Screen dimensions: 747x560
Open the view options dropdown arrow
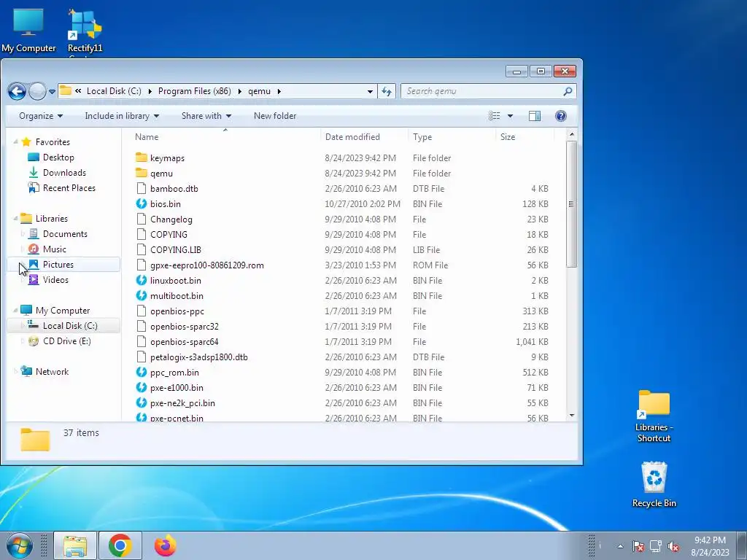pyautogui.click(x=510, y=116)
